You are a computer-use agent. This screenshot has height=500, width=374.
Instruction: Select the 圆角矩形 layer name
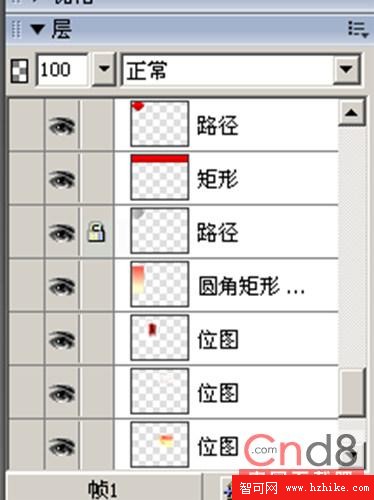252,286
